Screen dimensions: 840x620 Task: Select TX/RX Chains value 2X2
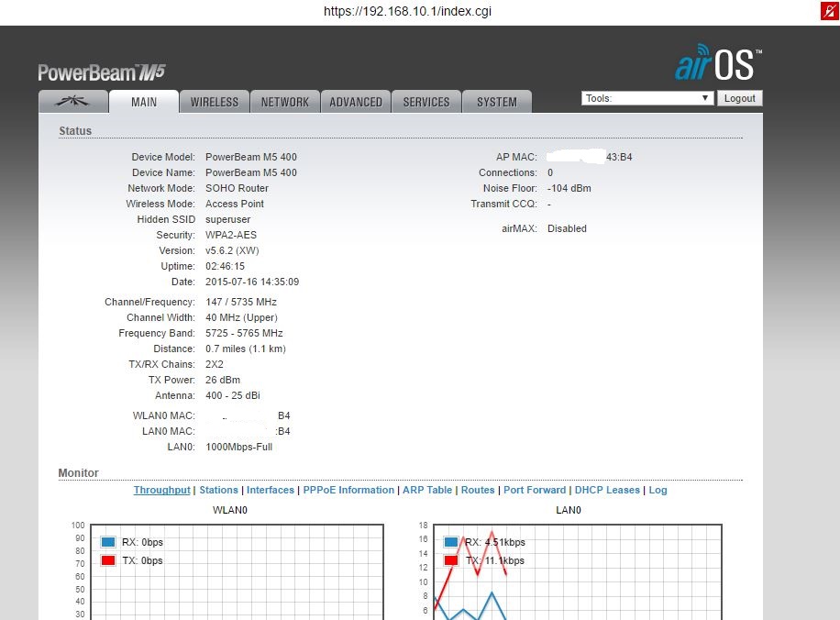pos(215,364)
